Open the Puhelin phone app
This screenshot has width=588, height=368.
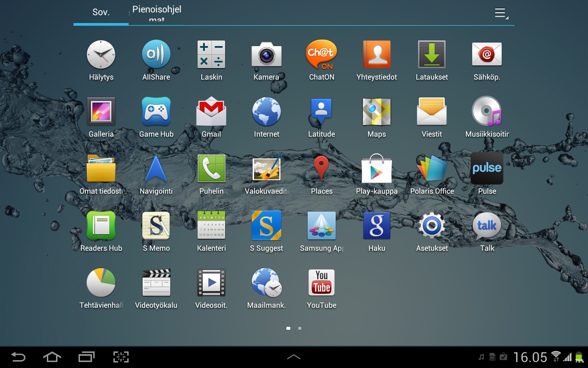click(211, 169)
